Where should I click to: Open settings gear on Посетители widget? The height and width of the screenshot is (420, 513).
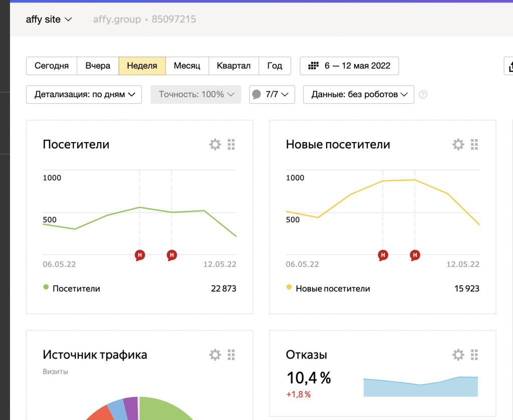(x=215, y=145)
